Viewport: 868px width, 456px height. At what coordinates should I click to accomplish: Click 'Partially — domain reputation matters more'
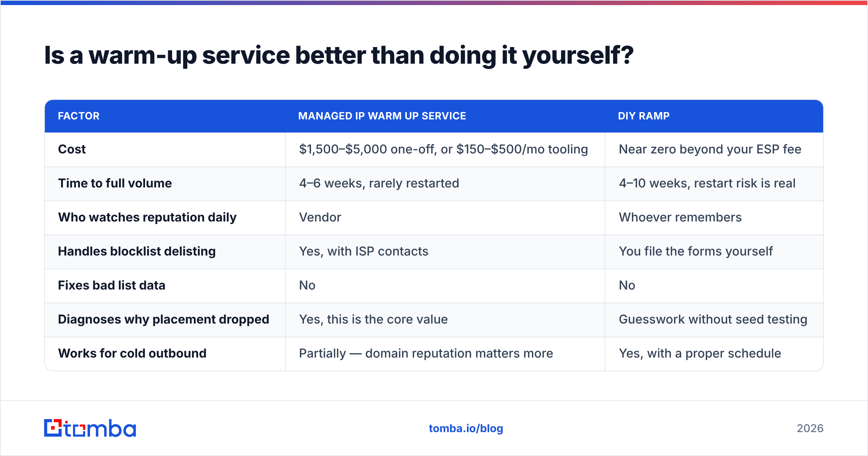pos(426,353)
